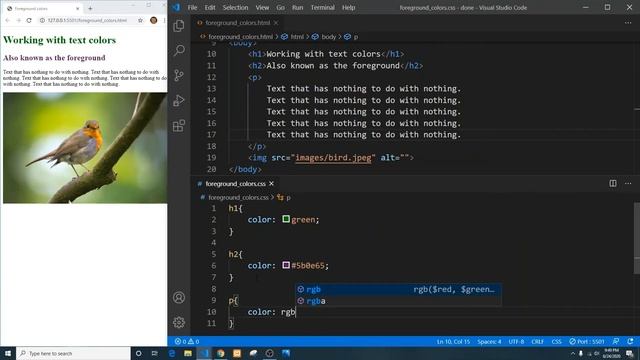Open the Edit menu
Screen dimensions: 640x360
pyautogui.click(x=210, y=7)
